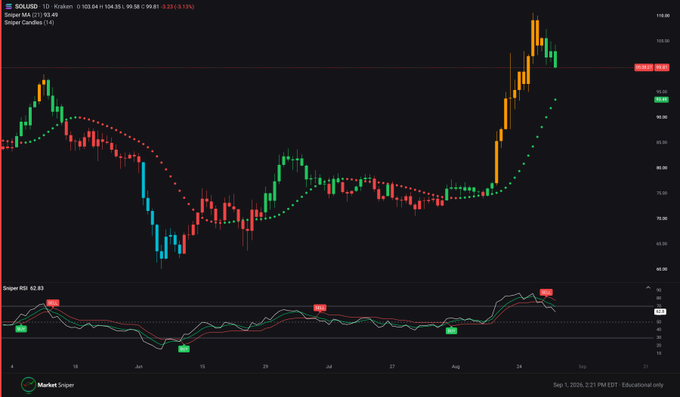Click the SELL marker near the Jul label
The width and height of the screenshot is (680, 397).
tap(320, 308)
